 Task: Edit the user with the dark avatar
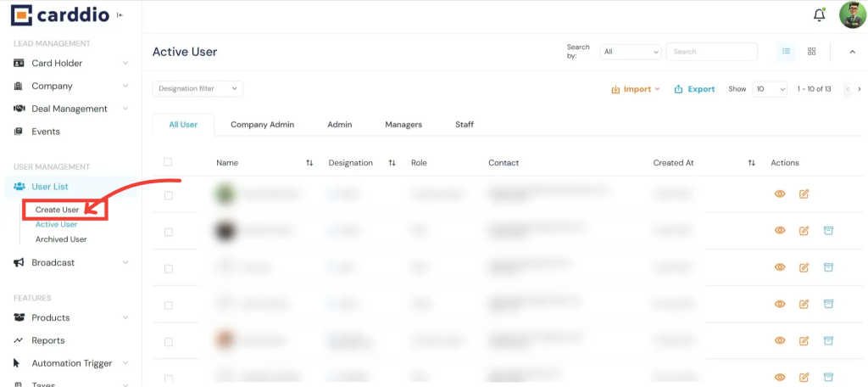[x=804, y=230]
